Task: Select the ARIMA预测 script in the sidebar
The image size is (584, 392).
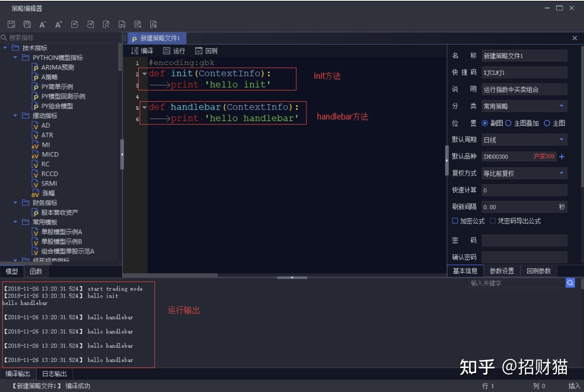Action: [x=56, y=67]
